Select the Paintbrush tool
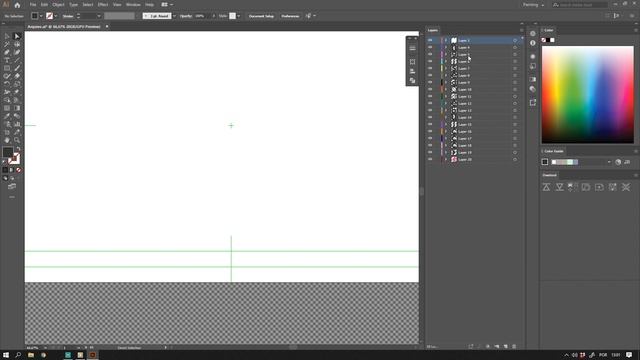640x360 pixels. click(x=17, y=68)
